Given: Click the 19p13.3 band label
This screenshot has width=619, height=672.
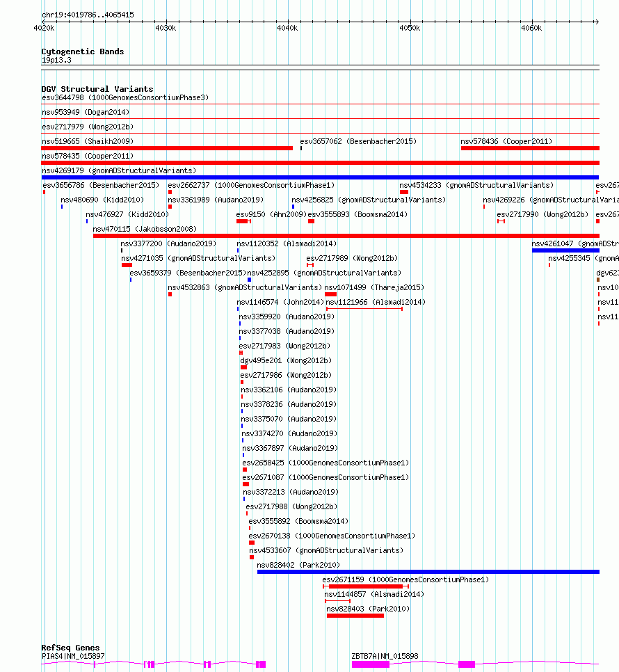Looking at the screenshot, I should click(x=56, y=60).
